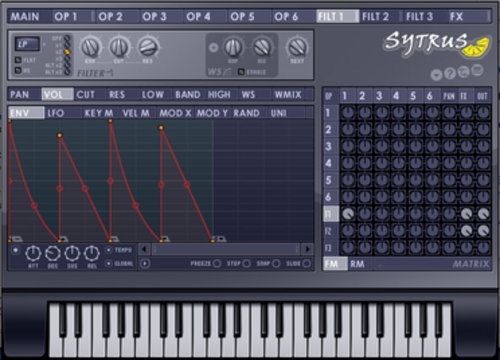The image size is (500, 360).
Task: Click the F2 to FX matrix knob
Action: [x=466, y=231]
